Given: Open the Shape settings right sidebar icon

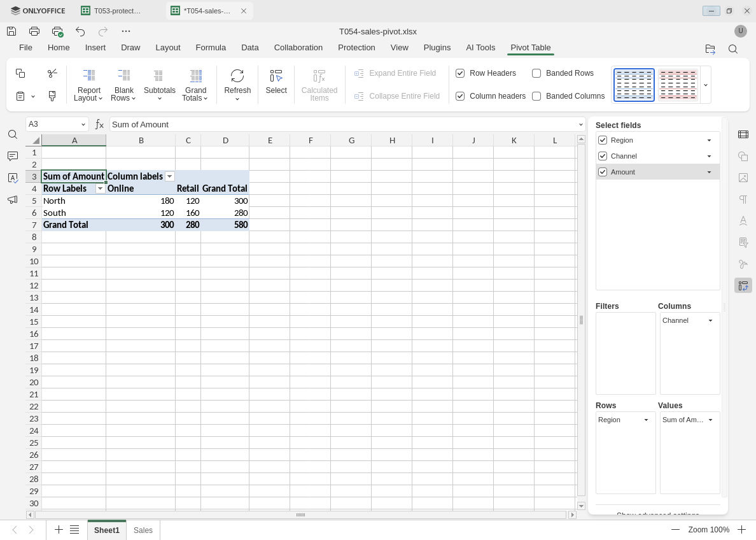Looking at the screenshot, I should [743, 157].
